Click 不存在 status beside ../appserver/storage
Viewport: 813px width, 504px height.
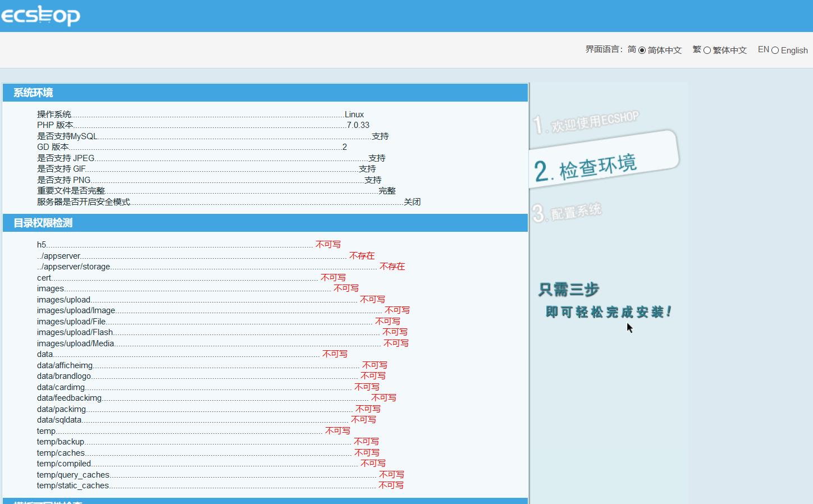[x=392, y=267]
